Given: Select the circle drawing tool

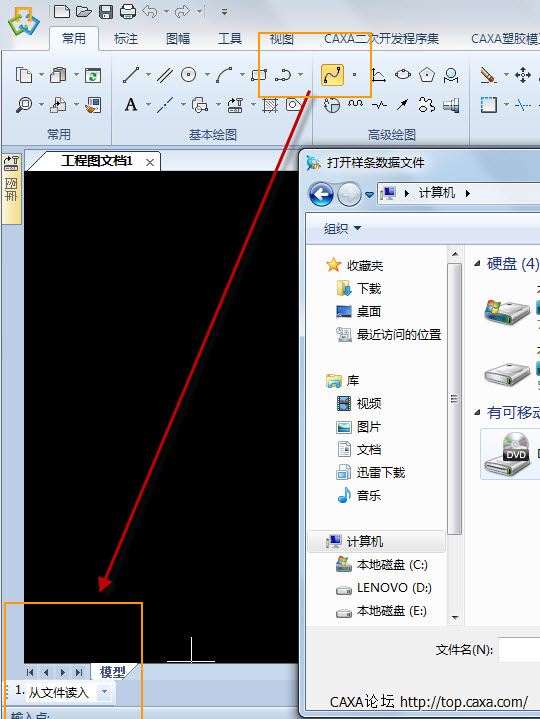Looking at the screenshot, I should (188, 75).
